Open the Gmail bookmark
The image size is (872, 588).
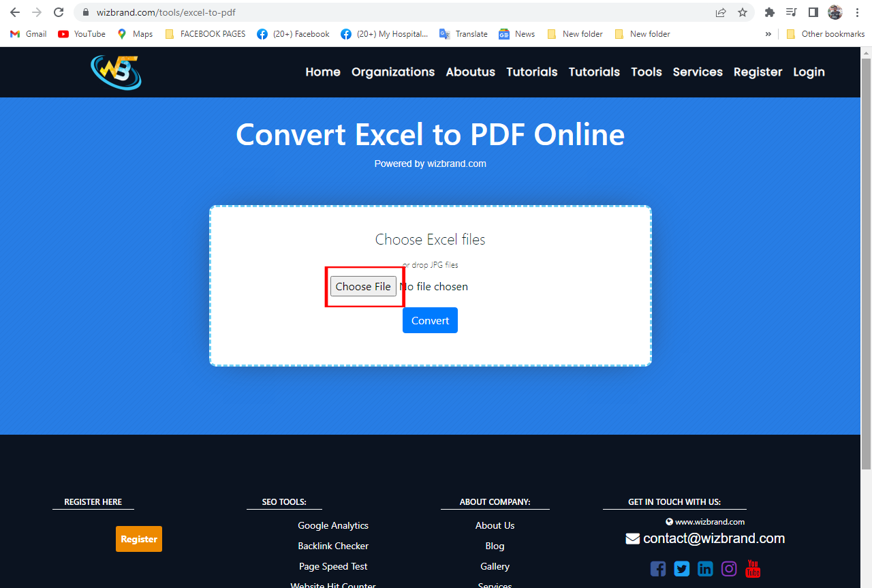coord(29,34)
